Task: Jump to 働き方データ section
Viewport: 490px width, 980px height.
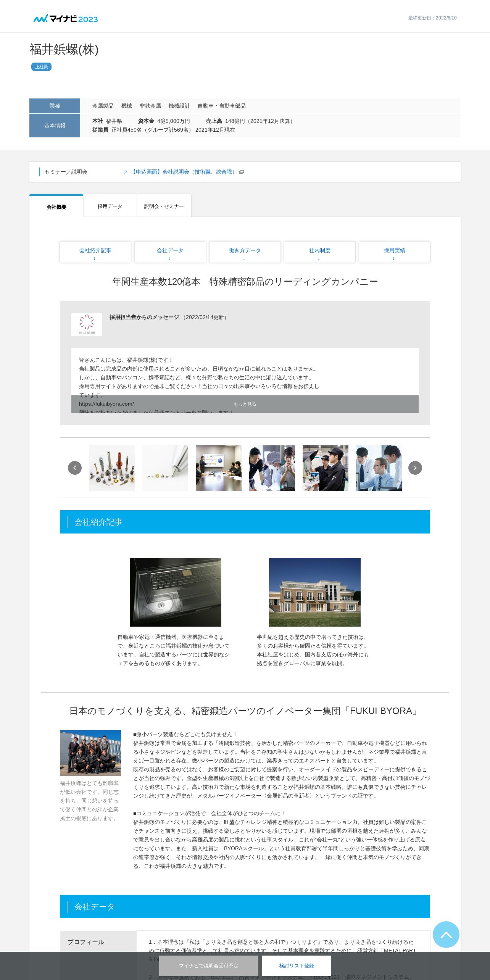Action: tap(245, 252)
